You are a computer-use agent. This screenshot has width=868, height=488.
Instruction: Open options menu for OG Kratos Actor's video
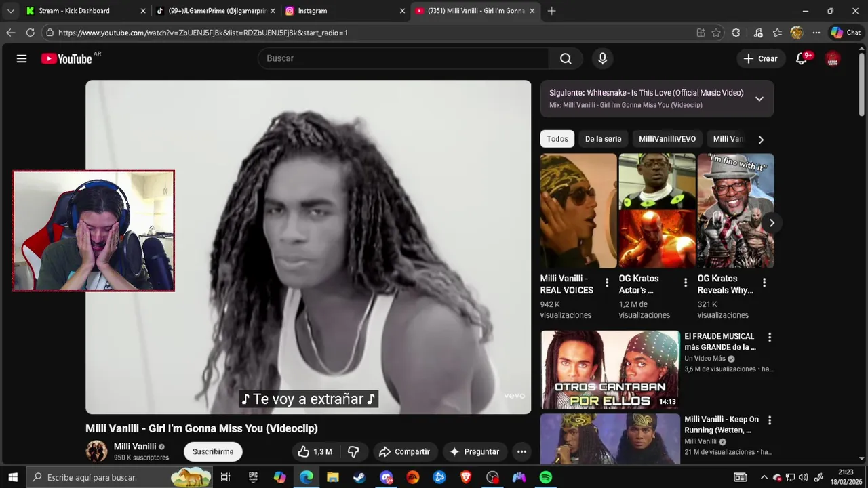(x=686, y=283)
